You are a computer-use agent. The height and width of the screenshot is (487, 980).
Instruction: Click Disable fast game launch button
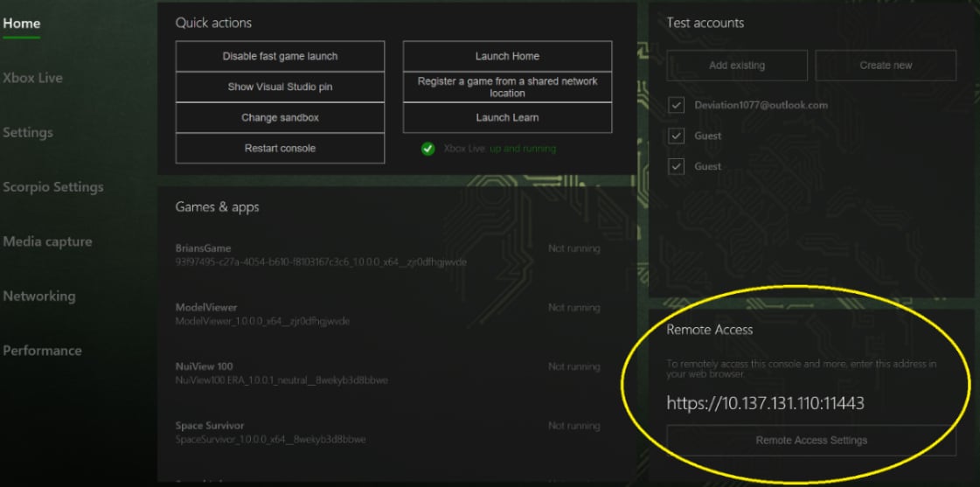click(x=280, y=56)
